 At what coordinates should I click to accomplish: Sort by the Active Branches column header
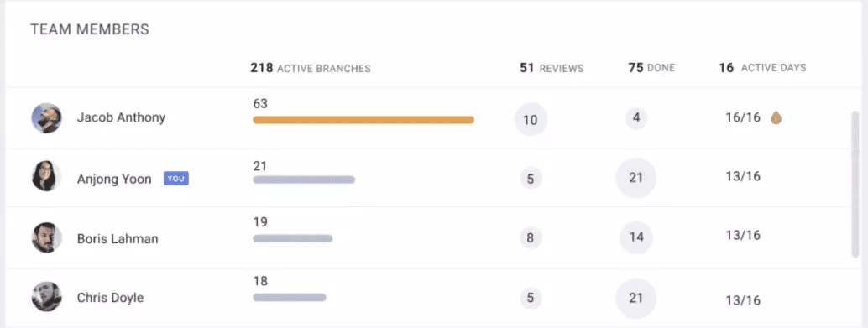coord(311,68)
